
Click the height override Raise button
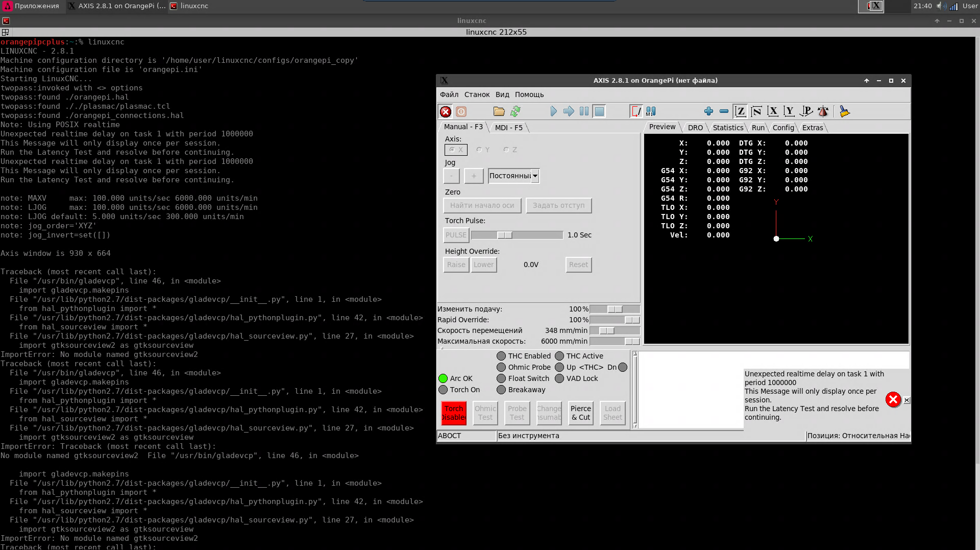pyautogui.click(x=456, y=265)
